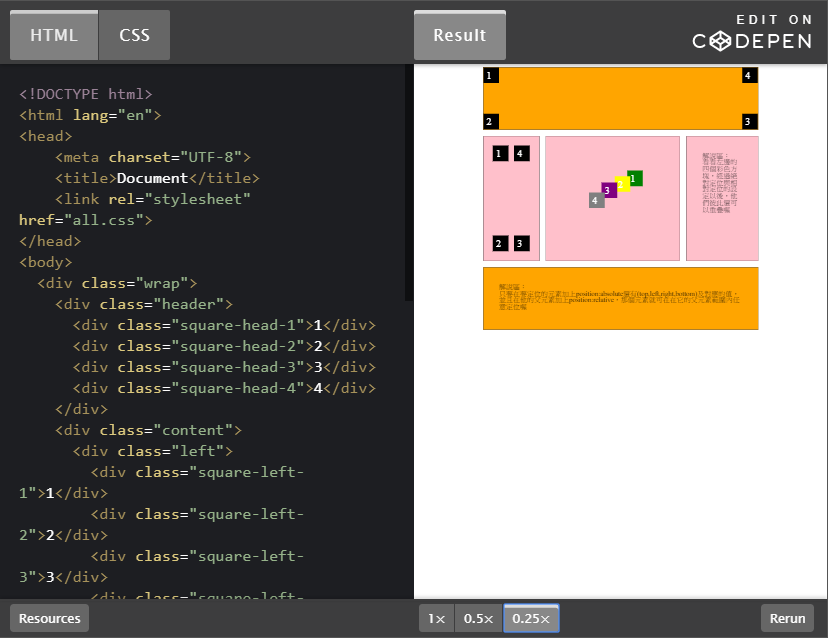Click the </head> closing tag line
Viewport: 828px width, 640px height.
coord(50,241)
